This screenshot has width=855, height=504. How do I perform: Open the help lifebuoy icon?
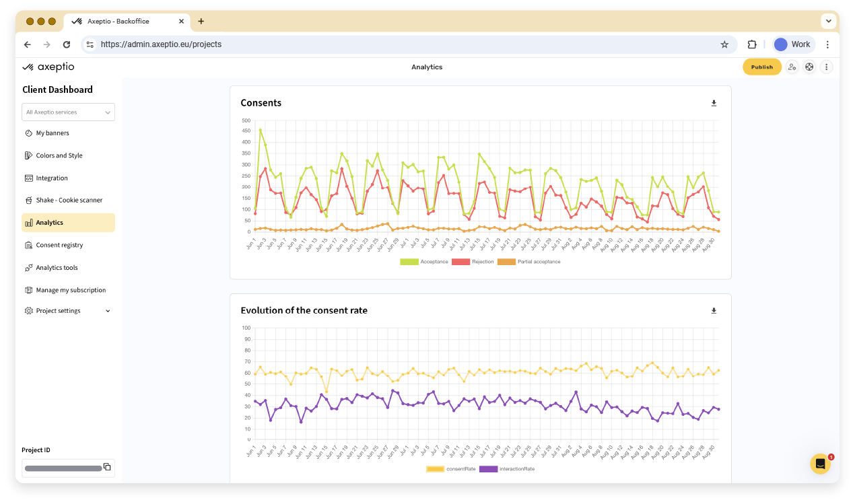pyautogui.click(x=809, y=67)
